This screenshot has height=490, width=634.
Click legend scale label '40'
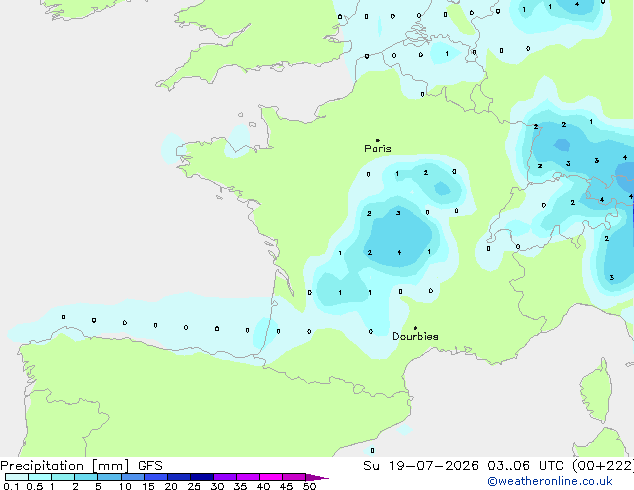point(263,486)
